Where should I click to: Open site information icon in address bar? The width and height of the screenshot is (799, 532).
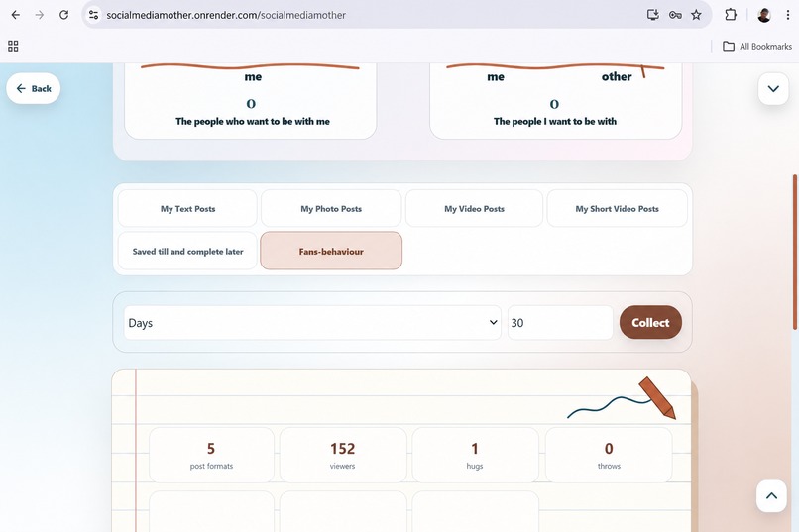pyautogui.click(x=94, y=15)
